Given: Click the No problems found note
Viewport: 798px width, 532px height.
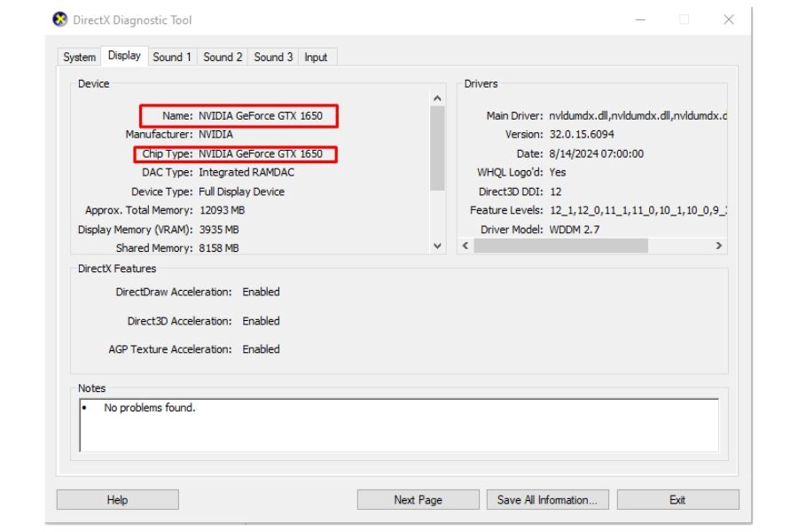Looking at the screenshot, I should point(150,408).
